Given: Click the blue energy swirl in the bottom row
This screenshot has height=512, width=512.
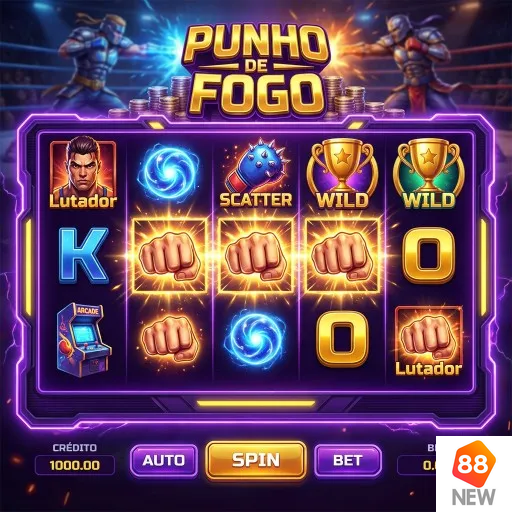Looking at the screenshot, I should tap(256, 339).
